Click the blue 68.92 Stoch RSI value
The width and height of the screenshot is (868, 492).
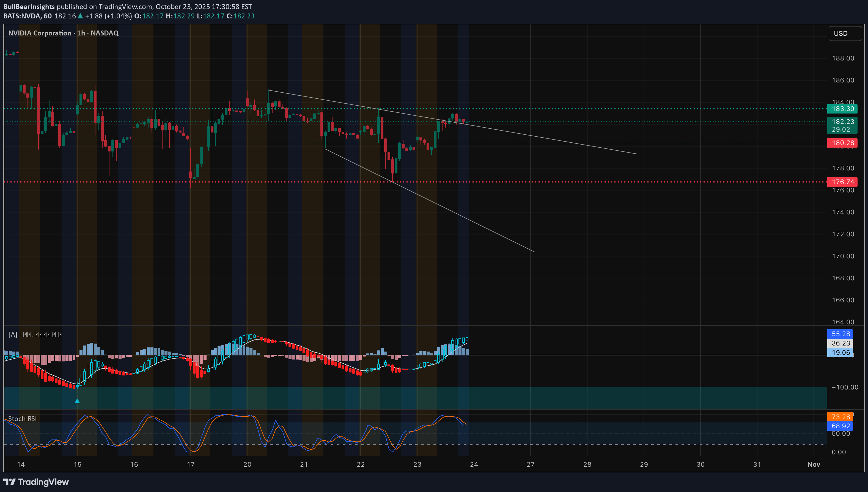tap(840, 426)
